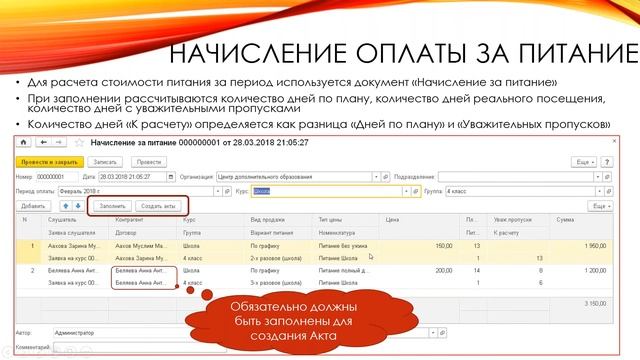Viewport: 640px width, 360px height.
Task: Open the Период оплаты linked item icon
Action: tap(227, 191)
